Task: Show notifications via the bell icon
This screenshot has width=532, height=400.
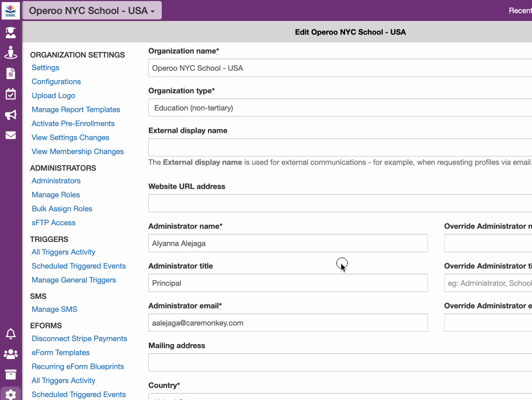Action: [11, 334]
